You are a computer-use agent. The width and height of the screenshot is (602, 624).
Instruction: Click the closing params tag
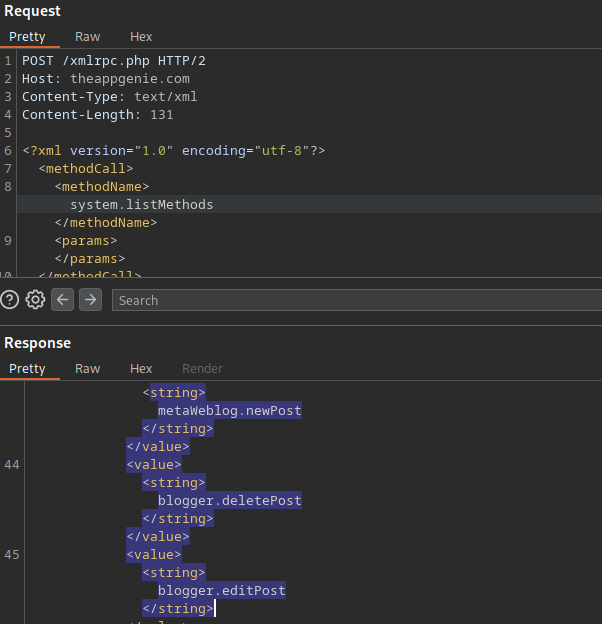coord(90,258)
